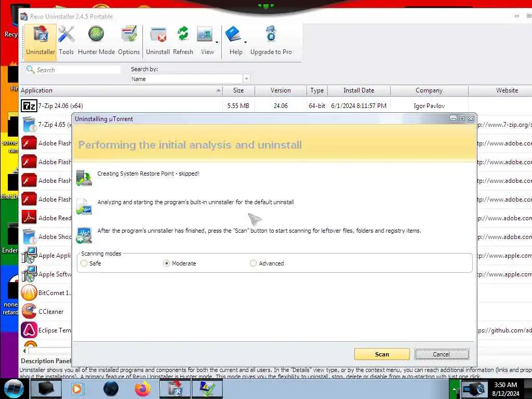Select the Apple Application row icon
Viewport: 532px width, 399px height.
pos(29,255)
